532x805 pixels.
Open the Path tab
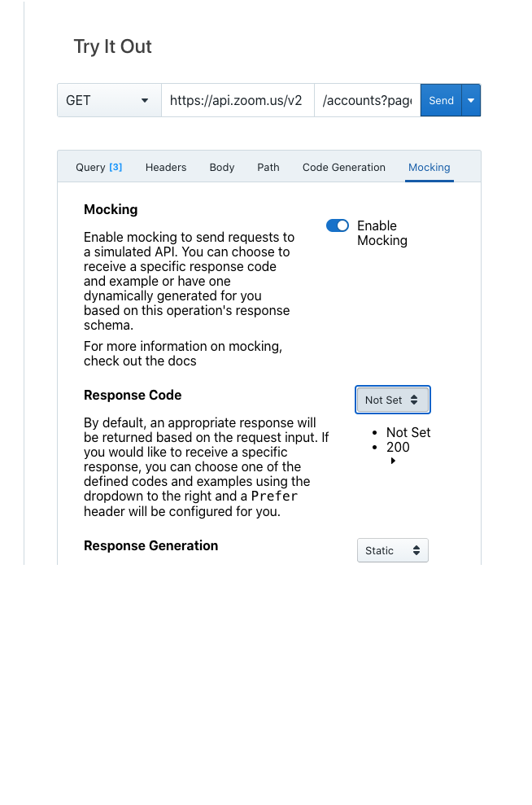(268, 167)
